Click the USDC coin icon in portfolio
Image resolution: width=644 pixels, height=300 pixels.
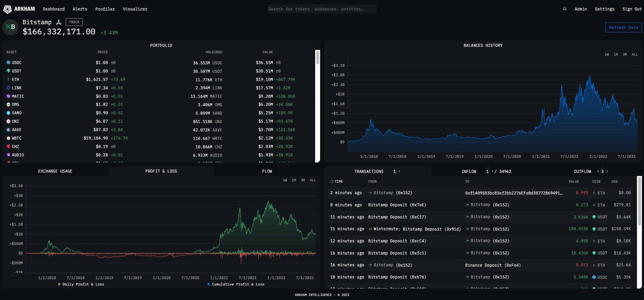8,63
